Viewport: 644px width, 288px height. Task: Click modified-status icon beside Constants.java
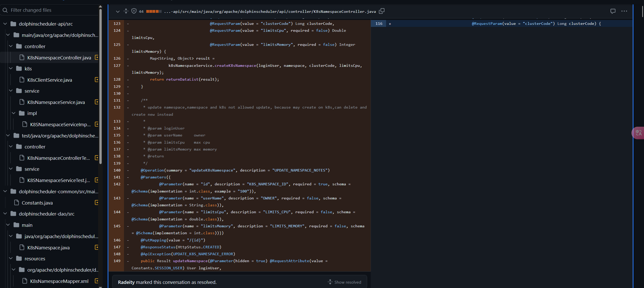[97, 202]
